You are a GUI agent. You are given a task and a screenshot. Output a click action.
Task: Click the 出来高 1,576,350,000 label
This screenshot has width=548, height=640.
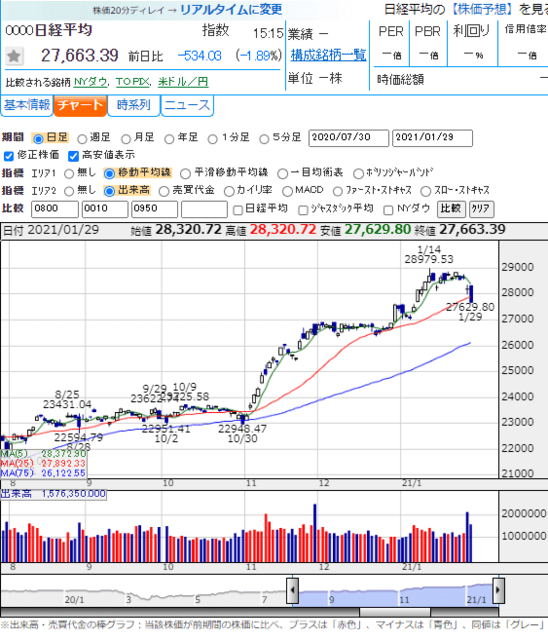[53, 494]
